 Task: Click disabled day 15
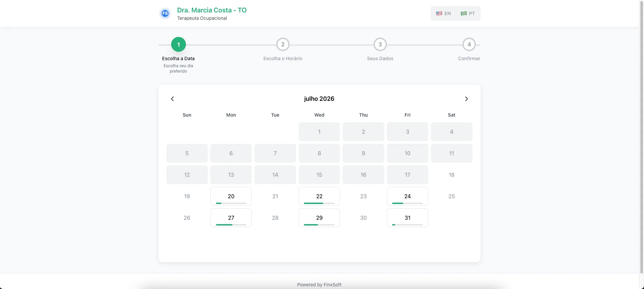(x=319, y=175)
